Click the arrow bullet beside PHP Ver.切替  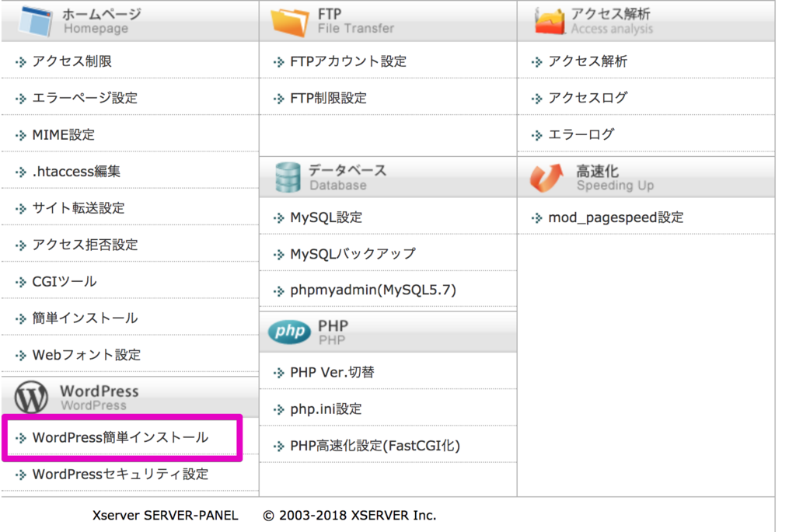tap(279, 373)
